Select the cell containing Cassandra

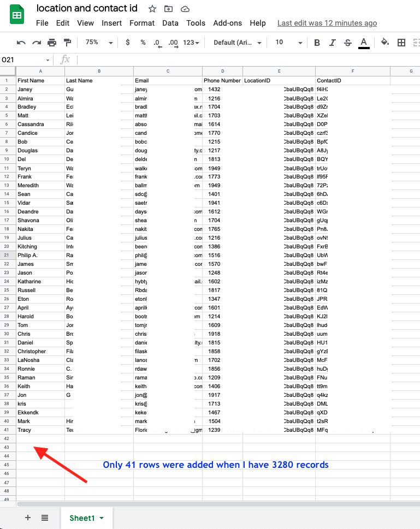tap(40, 124)
